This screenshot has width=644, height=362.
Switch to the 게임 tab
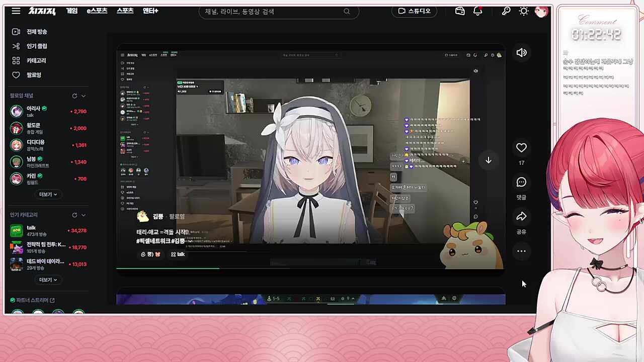point(72,11)
